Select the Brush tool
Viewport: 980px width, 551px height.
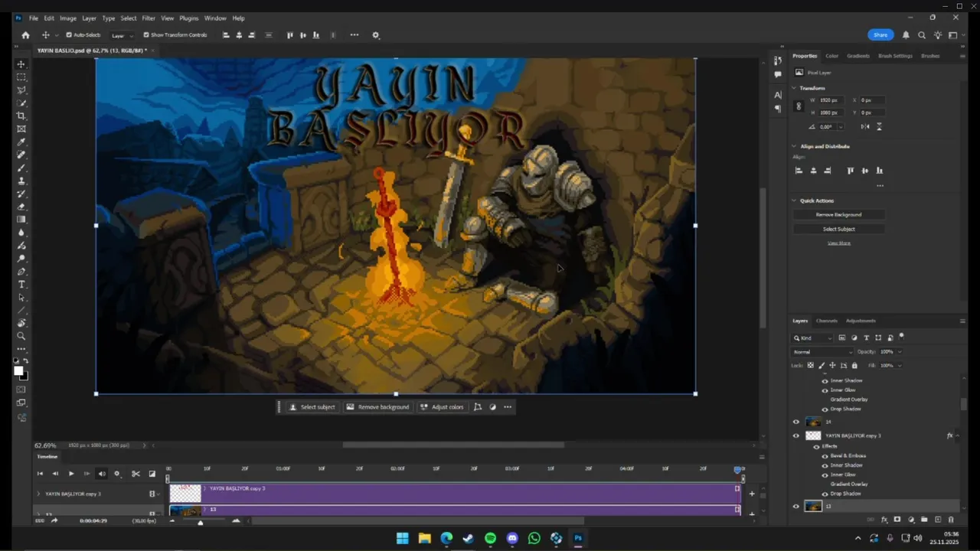21,168
